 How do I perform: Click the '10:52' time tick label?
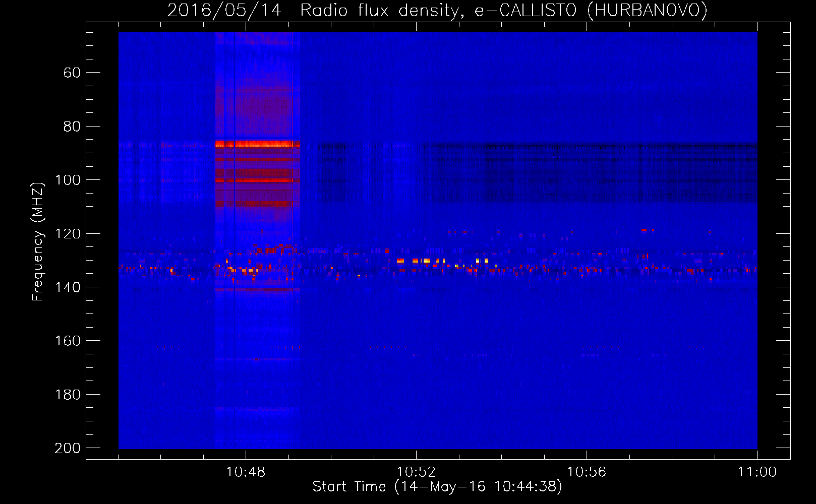416,472
